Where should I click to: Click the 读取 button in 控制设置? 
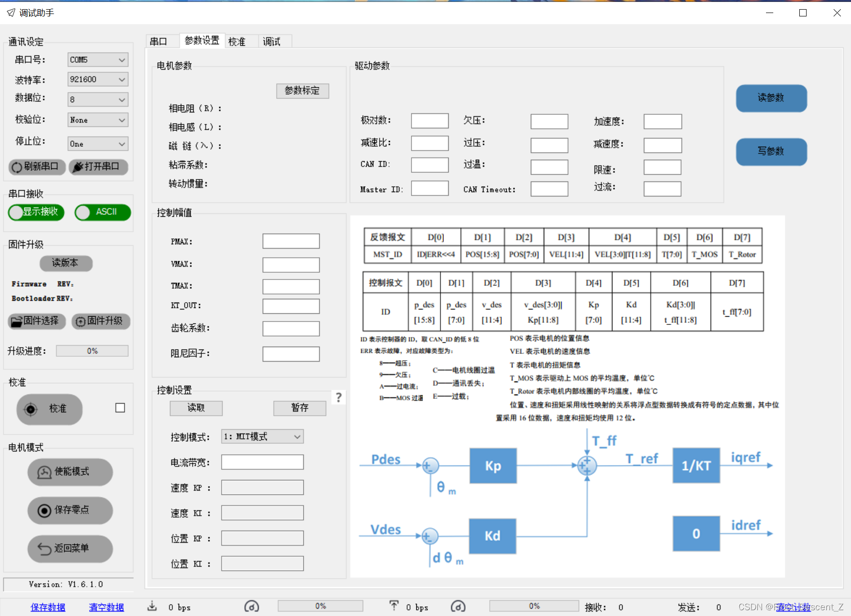pos(196,408)
